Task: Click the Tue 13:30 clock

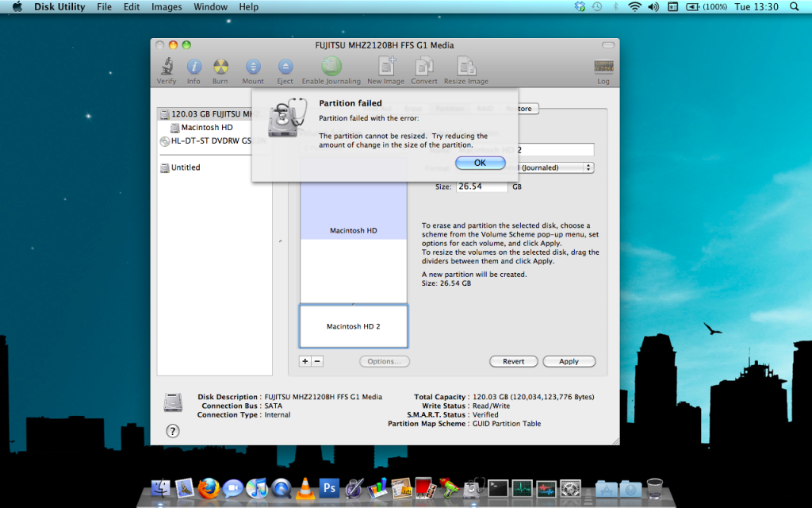Action: pyautogui.click(x=756, y=6)
